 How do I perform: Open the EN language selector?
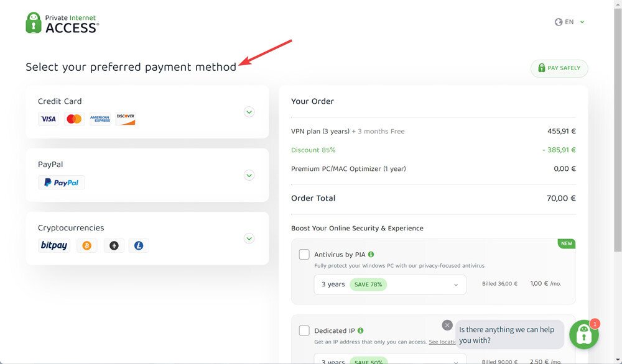pyautogui.click(x=570, y=22)
